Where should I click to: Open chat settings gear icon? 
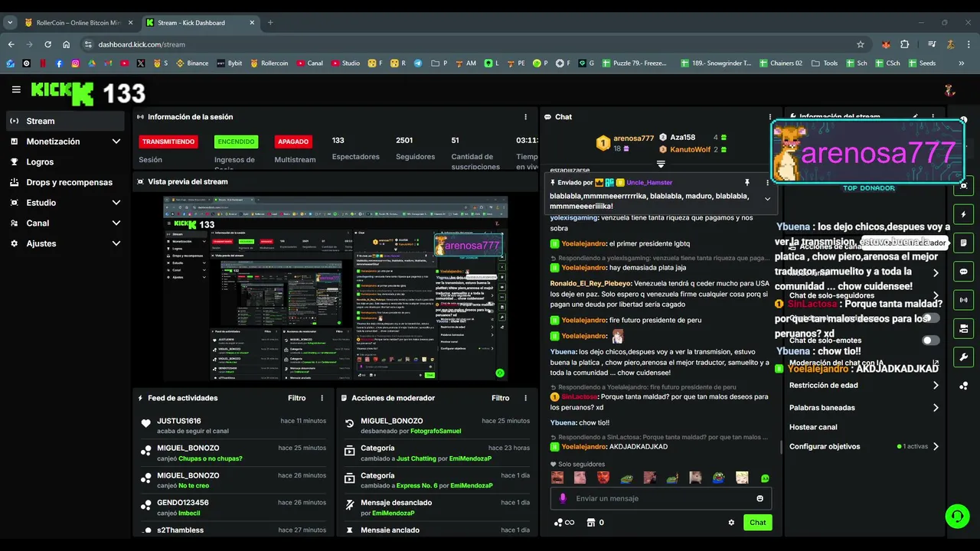731,523
